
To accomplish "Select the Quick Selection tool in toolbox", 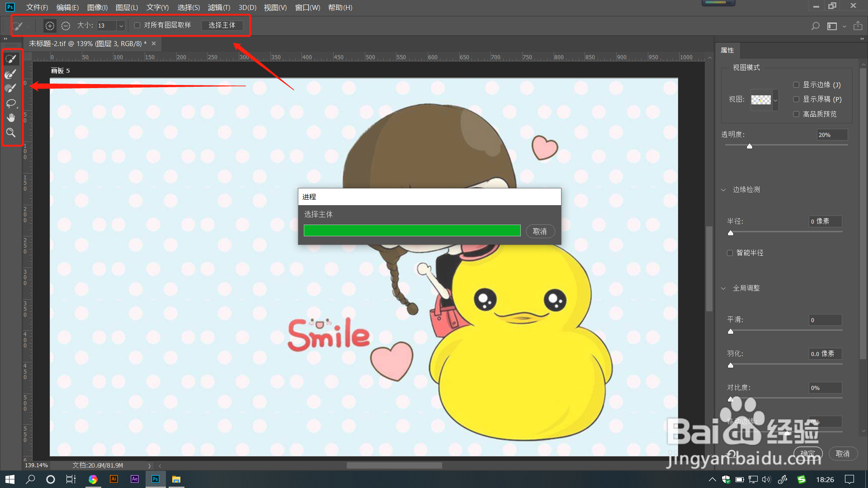I will point(11,58).
